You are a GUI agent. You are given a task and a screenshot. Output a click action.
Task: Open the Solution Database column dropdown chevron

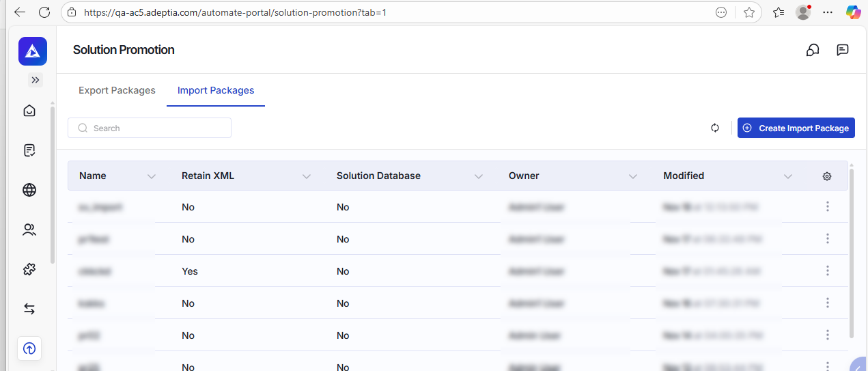point(479,176)
